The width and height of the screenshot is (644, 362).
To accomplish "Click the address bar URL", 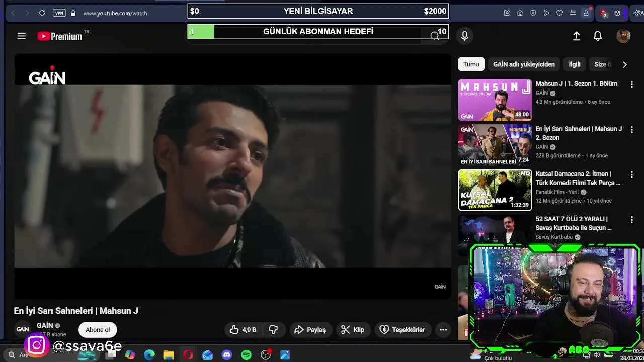I will pyautogui.click(x=115, y=13).
